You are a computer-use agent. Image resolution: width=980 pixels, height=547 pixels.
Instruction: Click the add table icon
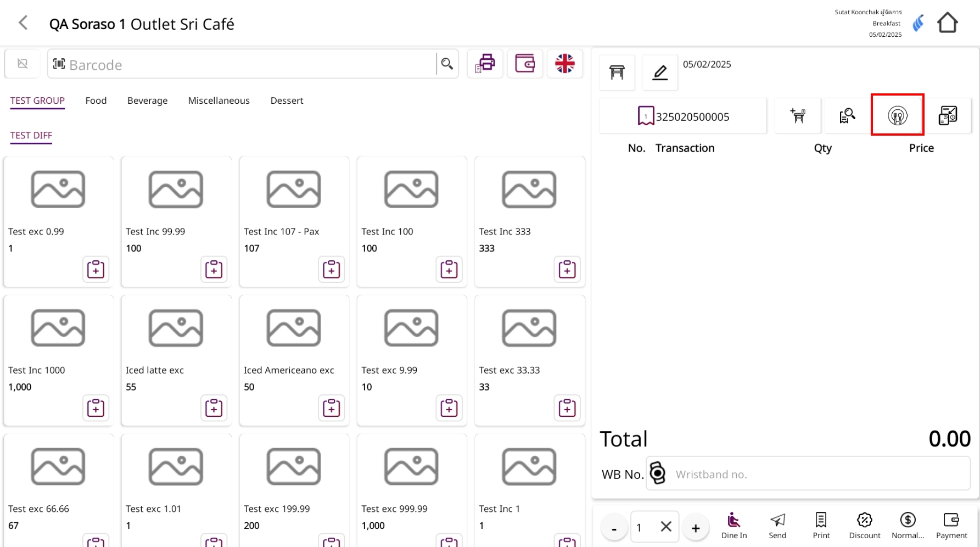[x=797, y=115]
